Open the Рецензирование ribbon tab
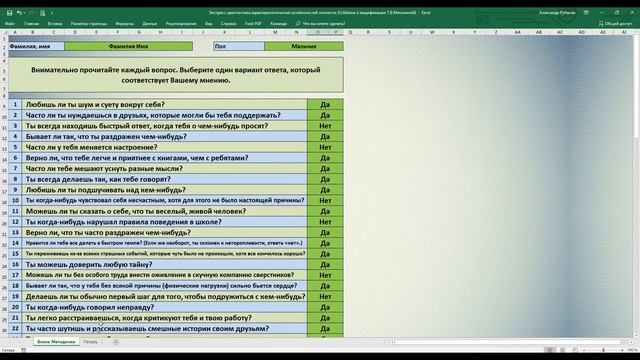Image resolution: width=640 pixels, height=360 pixels. (x=181, y=24)
